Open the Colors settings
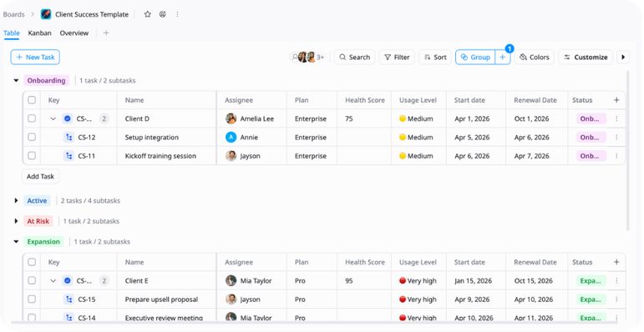 [x=535, y=57]
